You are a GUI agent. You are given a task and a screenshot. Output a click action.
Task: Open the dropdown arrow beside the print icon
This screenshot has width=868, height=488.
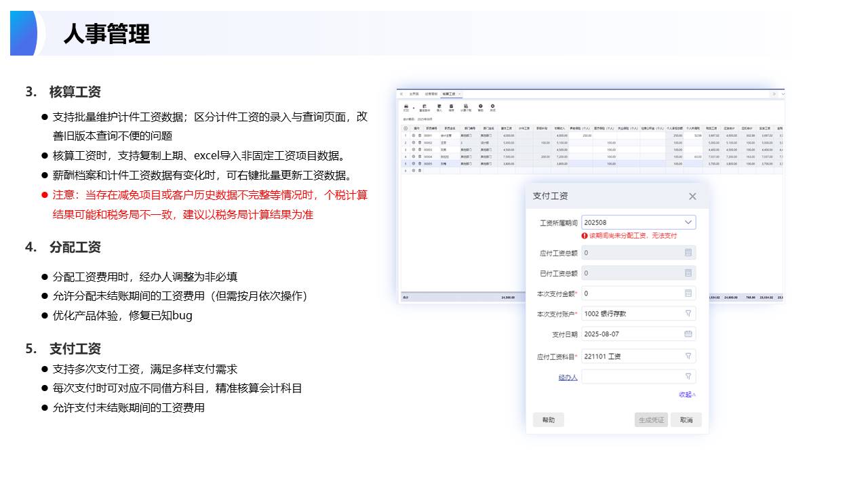pyautogui.click(x=413, y=108)
